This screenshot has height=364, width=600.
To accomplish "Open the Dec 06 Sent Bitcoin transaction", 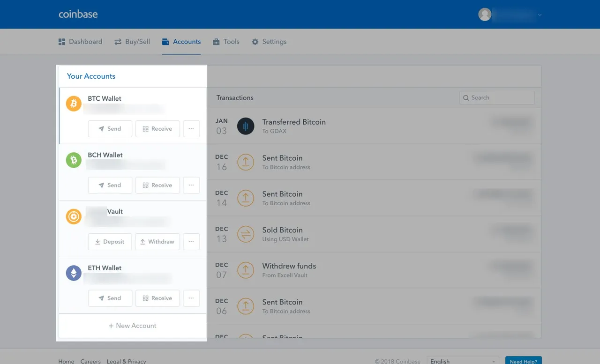I will pyautogui.click(x=374, y=306).
